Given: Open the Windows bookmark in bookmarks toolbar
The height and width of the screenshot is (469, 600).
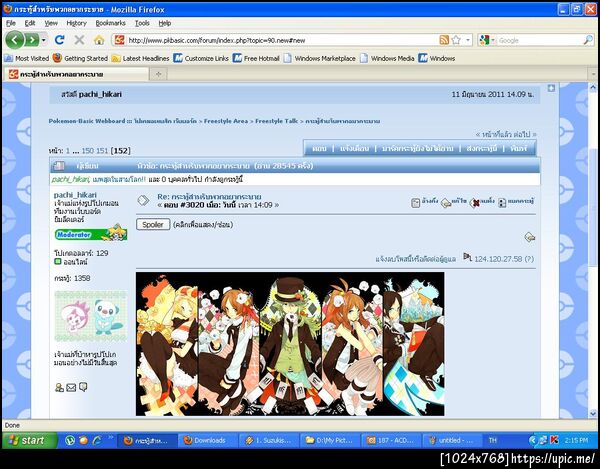Looking at the screenshot, I should tap(437, 58).
